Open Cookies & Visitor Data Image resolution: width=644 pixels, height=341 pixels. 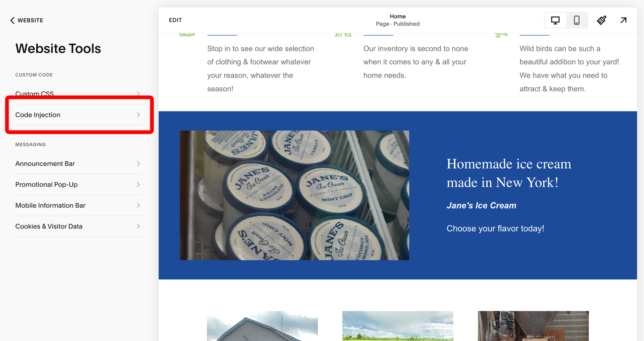coord(79,226)
